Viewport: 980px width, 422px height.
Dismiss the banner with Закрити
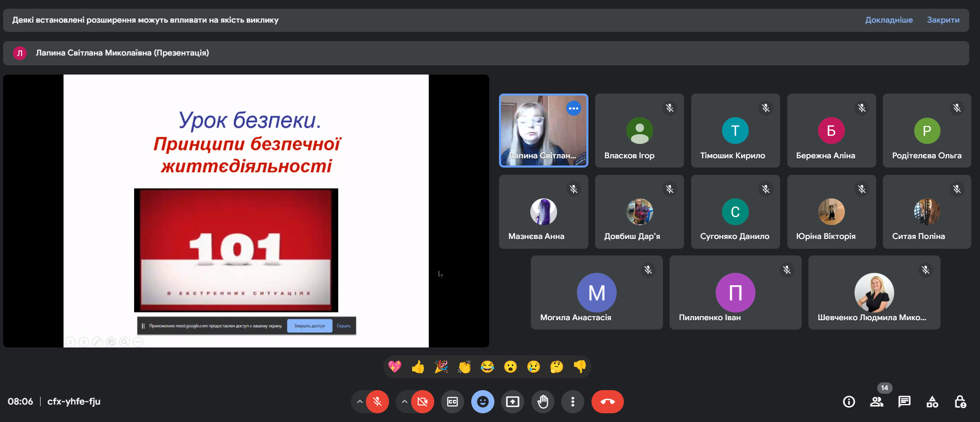pos(943,20)
